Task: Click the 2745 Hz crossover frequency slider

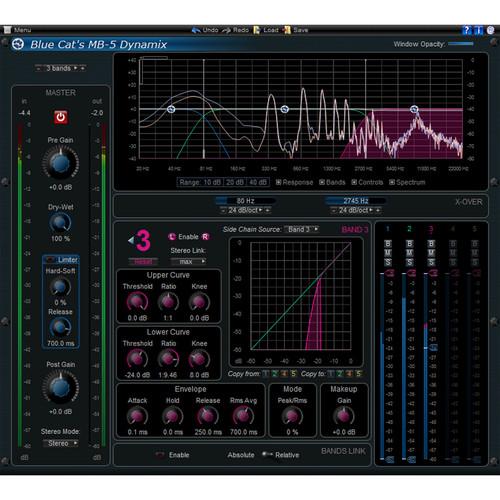Action: click(x=355, y=201)
